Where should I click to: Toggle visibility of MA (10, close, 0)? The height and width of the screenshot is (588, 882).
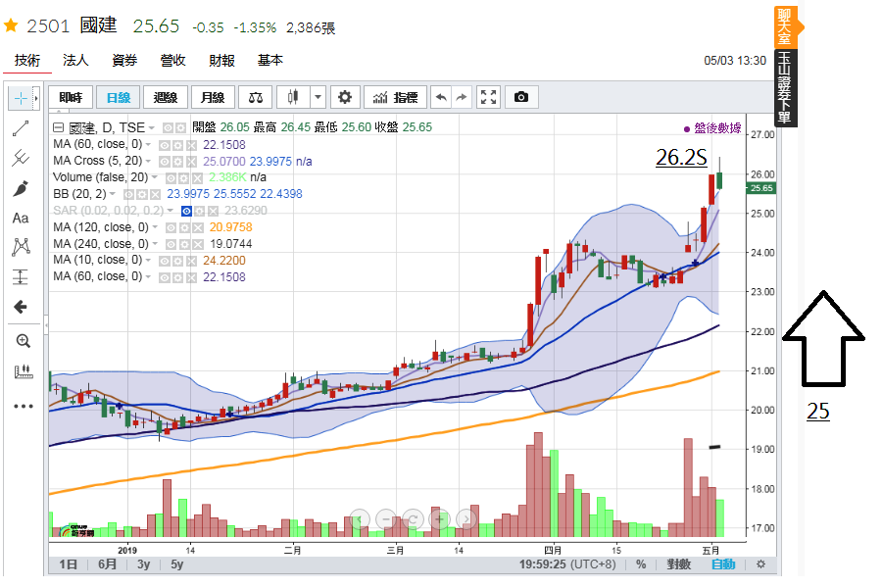click(165, 261)
